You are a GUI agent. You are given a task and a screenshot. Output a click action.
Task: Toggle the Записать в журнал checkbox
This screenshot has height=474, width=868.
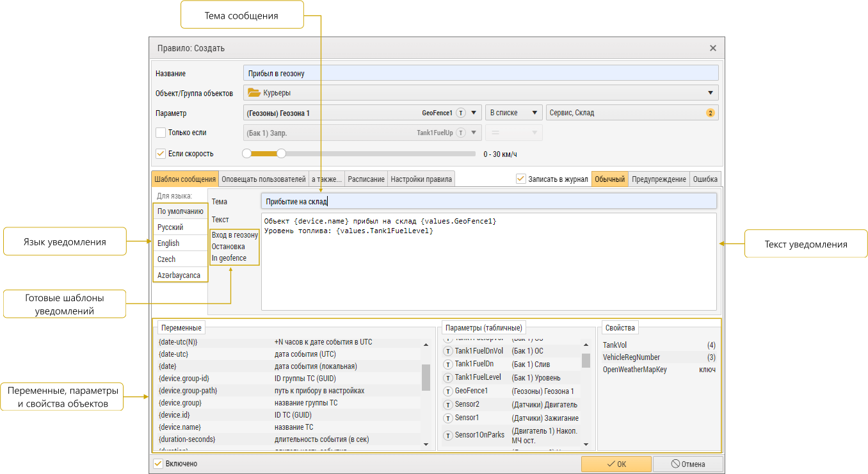(521, 179)
